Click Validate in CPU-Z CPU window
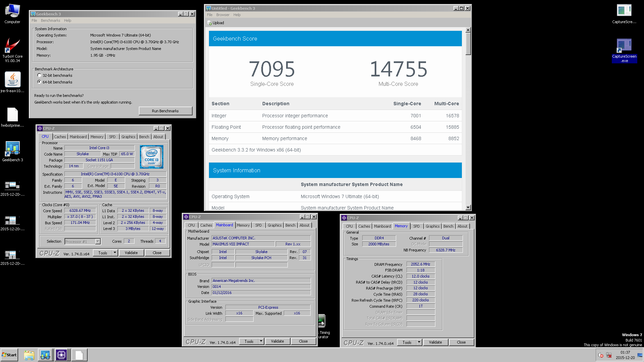This screenshot has height=362, width=644. pyautogui.click(x=131, y=253)
